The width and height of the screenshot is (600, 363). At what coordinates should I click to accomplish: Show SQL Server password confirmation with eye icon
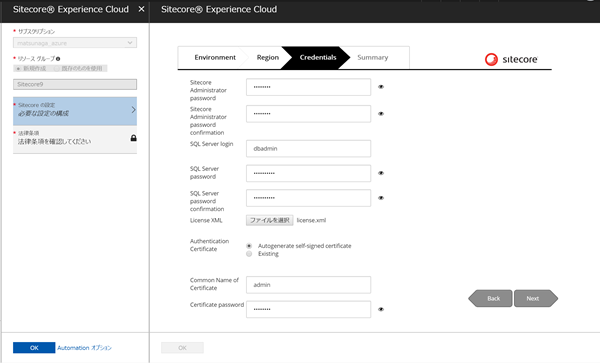[381, 198]
